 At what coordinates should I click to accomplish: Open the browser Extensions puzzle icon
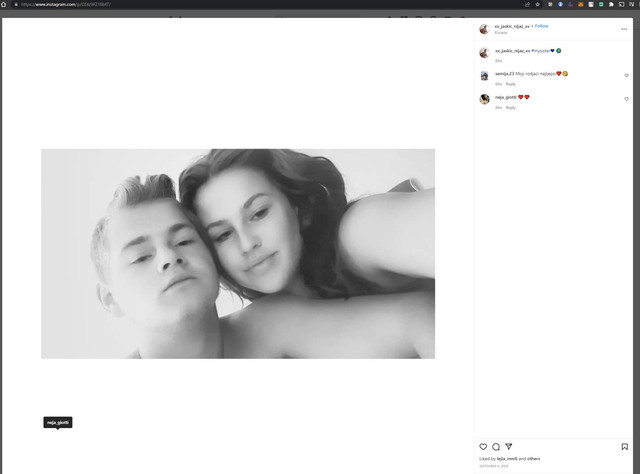[611, 4]
